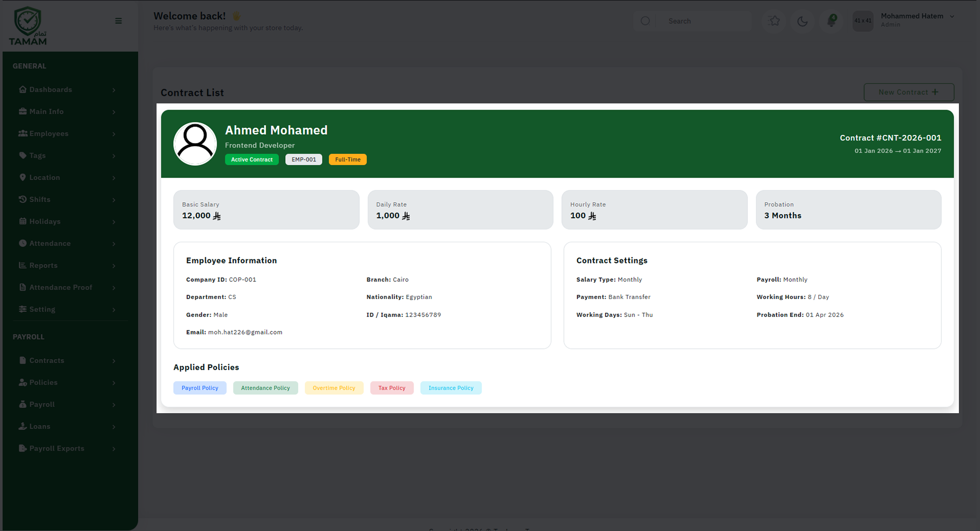The width and height of the screenshot is (980, 531).
Task: Expand the Dashboards chevron
Action: coord(114,90)
